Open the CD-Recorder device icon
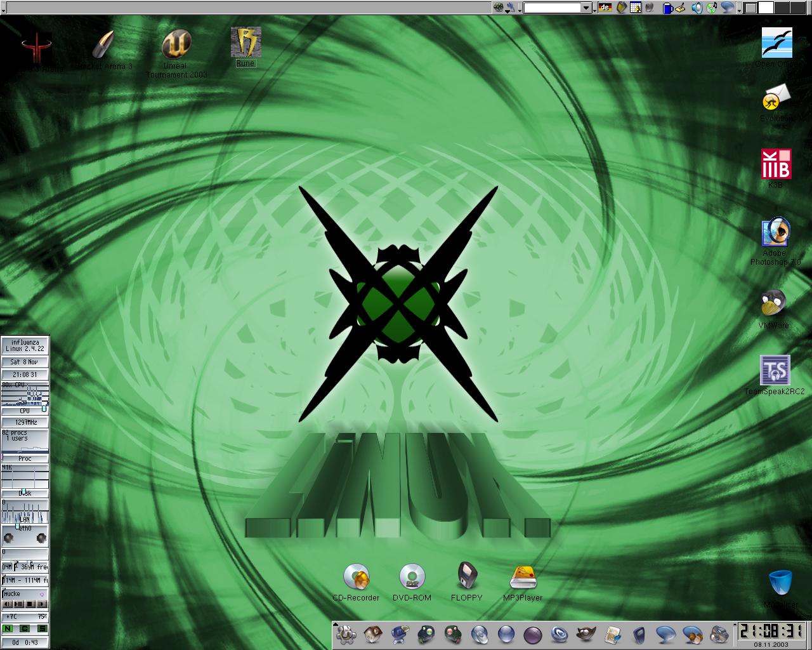The image size is (812, 650). [357, 576]
